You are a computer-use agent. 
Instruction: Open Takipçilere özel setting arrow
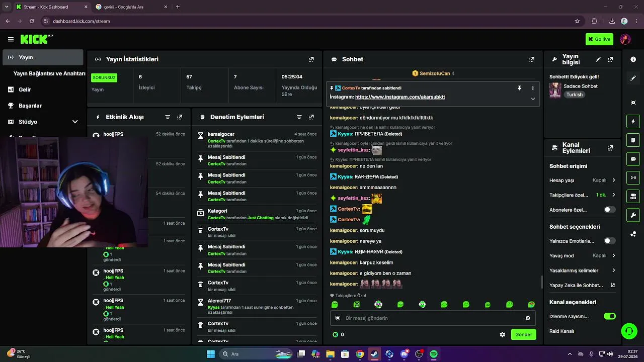(613, 195)
